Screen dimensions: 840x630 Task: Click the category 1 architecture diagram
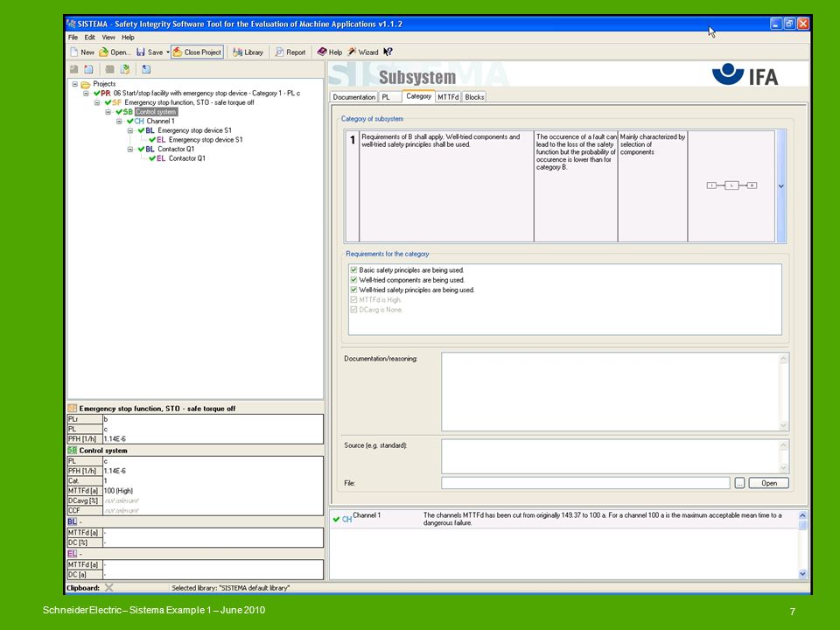[731, 185]
